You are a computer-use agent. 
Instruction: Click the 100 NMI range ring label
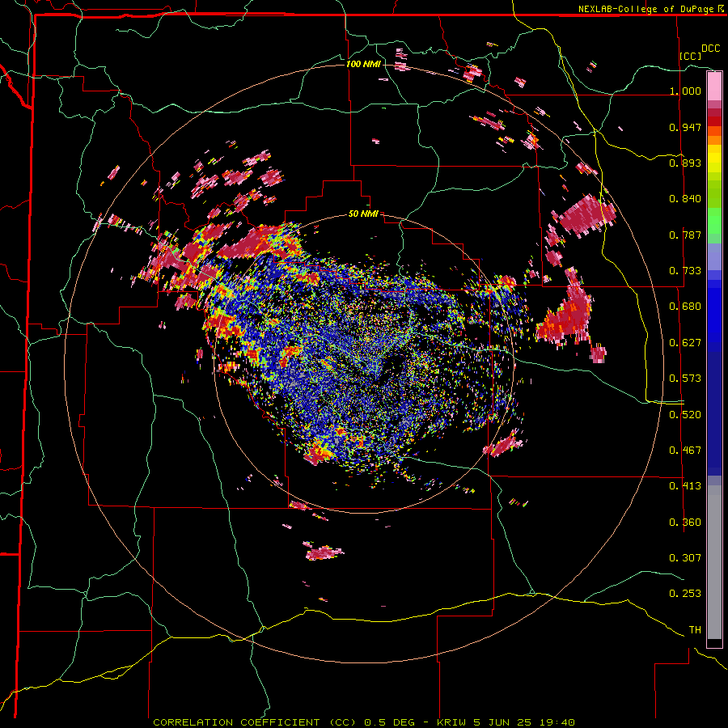363,64
